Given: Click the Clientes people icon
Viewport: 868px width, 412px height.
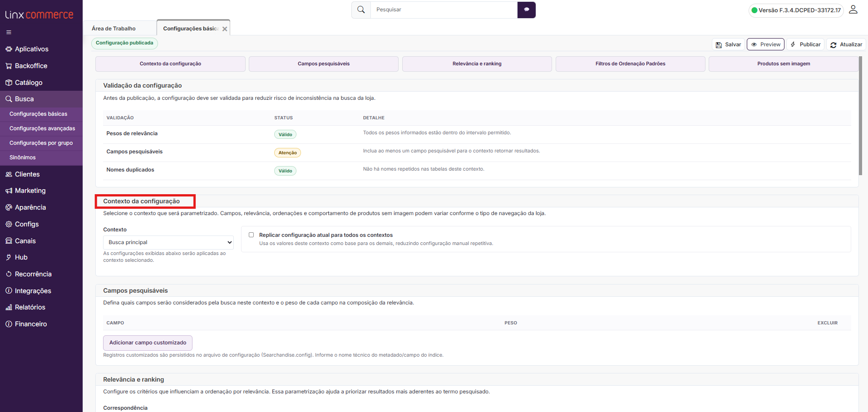Looking at the screenshot, I should pyautogui.click(x=9, y=174).
